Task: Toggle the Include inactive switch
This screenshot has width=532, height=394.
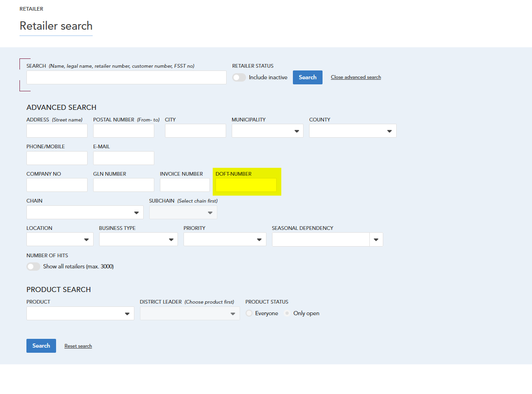Action: [239, 77]
